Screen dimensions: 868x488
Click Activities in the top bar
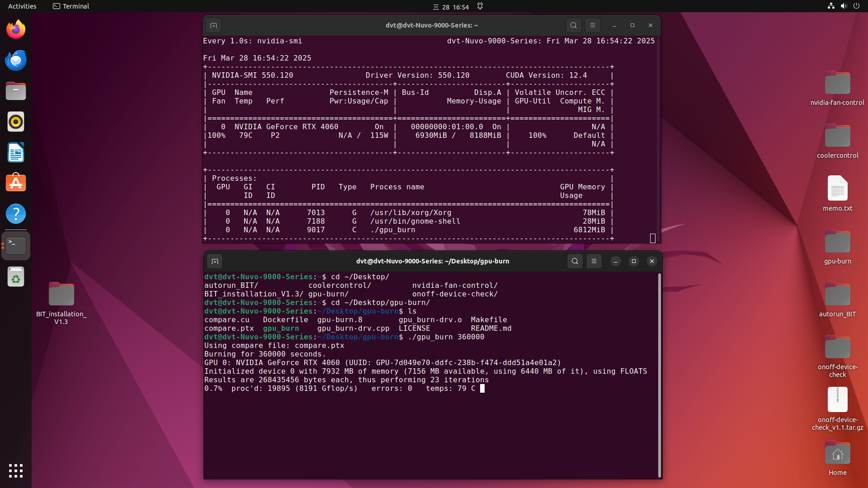tap(22, 6)
